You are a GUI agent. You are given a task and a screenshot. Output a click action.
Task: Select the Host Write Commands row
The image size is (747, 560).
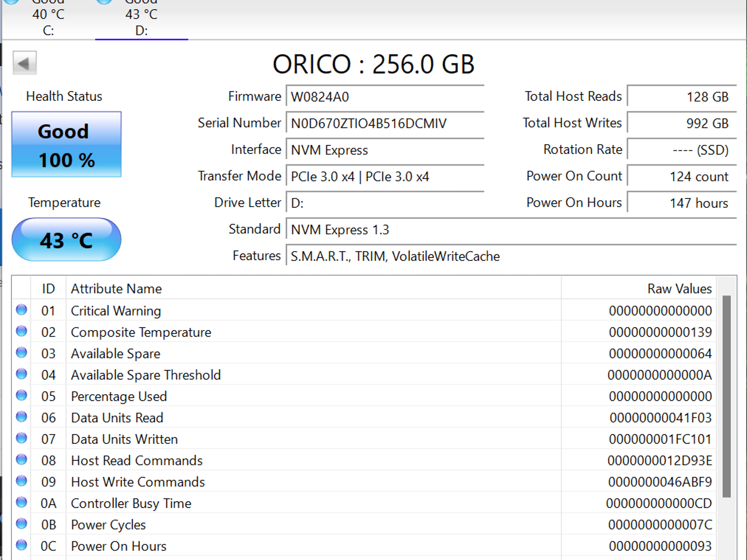[x=364, y=482]
